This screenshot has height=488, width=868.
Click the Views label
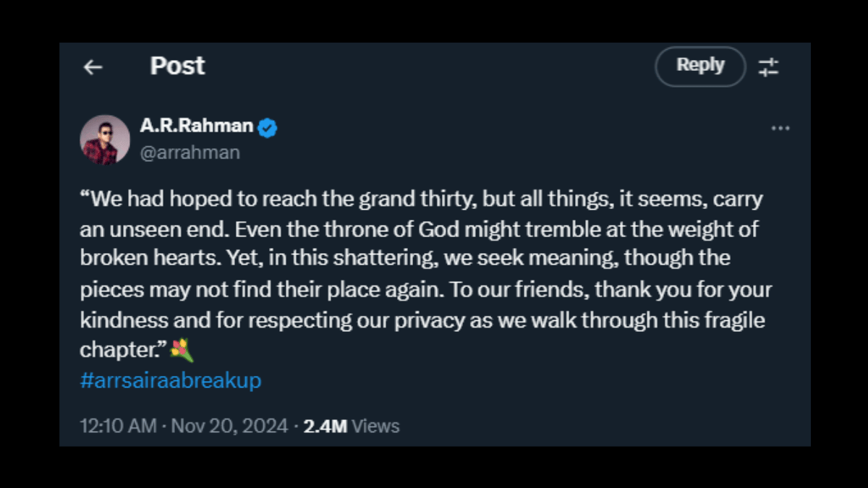click(375, 426)
